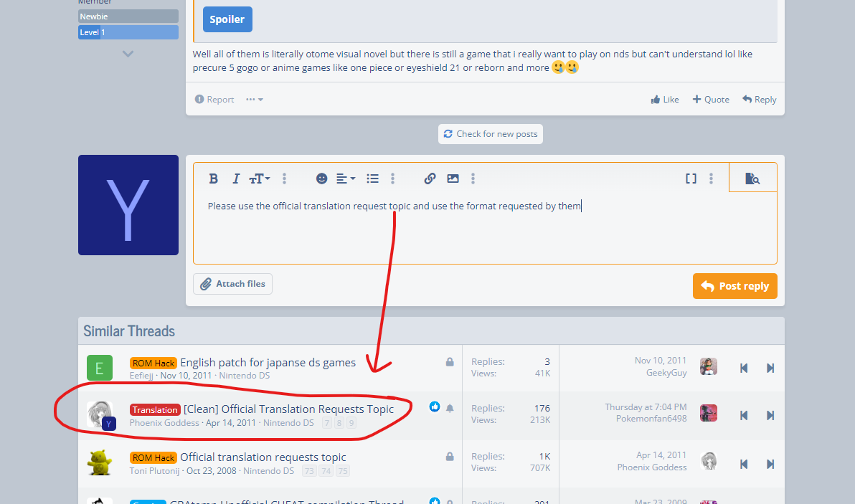
Task: Jump to last post of Clean translation thread
Action: click(x=770, y=415)
